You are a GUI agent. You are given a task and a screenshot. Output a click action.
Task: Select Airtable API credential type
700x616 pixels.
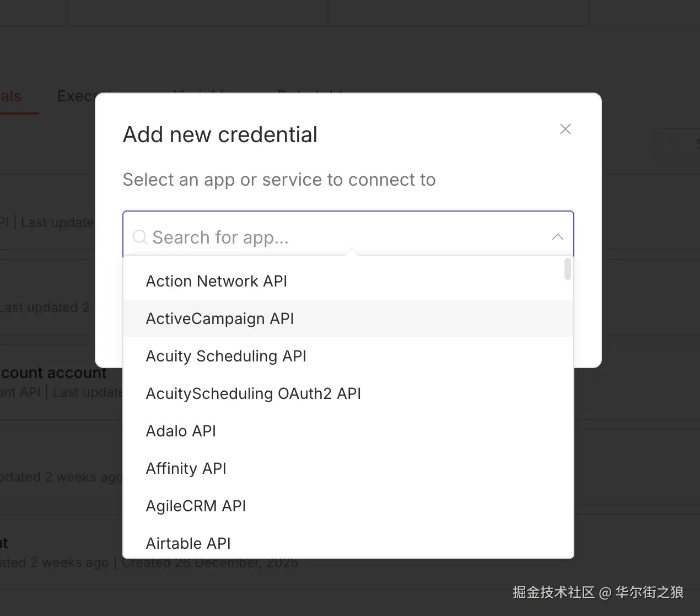click(188, 543)
